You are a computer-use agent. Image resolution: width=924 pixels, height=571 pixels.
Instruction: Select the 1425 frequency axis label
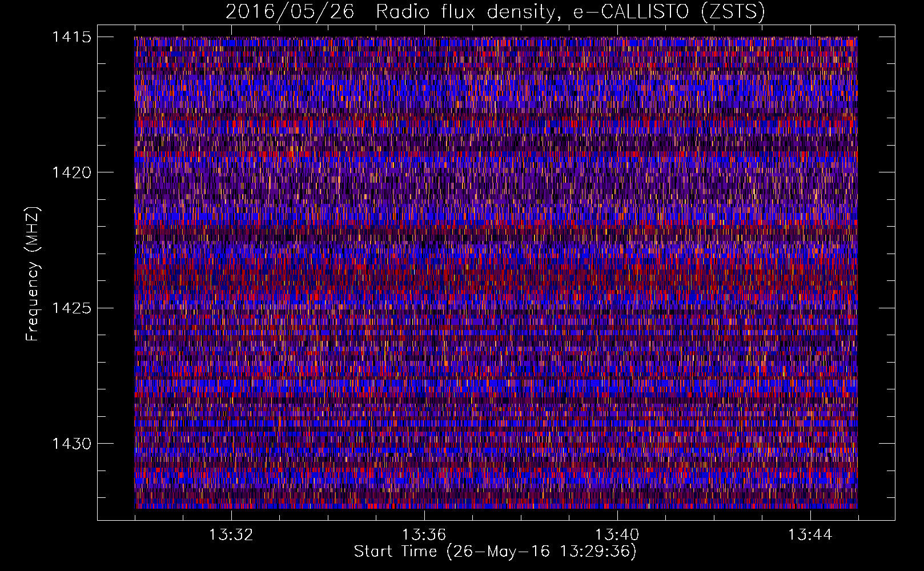tap(71, 308)
